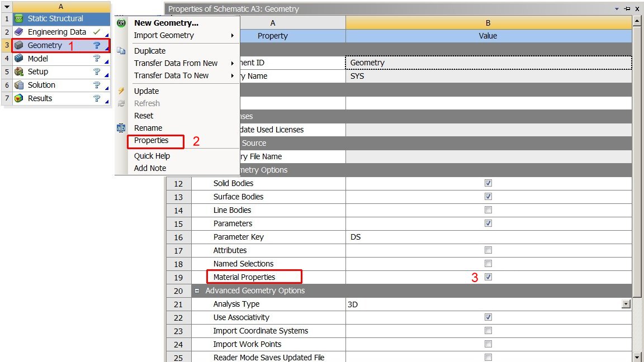Select row 19 number header
644x362 pixels.
pyautogui.click(x=178, y=278)
